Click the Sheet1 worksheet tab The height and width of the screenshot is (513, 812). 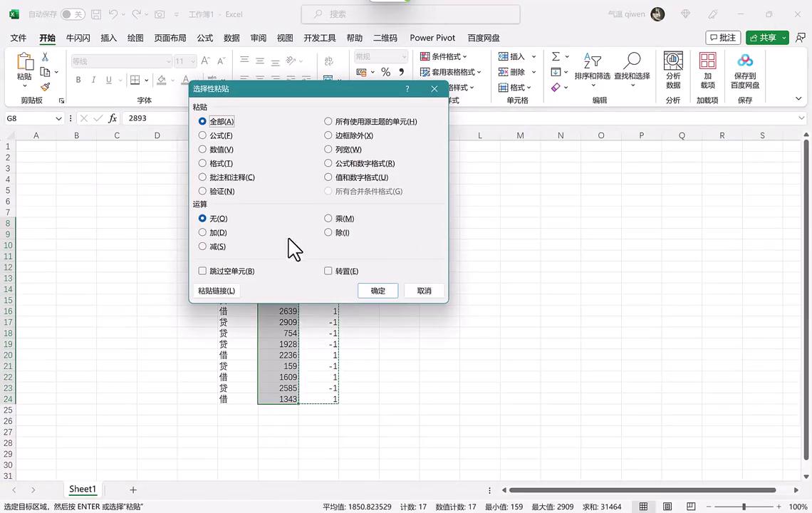[82, 489]
